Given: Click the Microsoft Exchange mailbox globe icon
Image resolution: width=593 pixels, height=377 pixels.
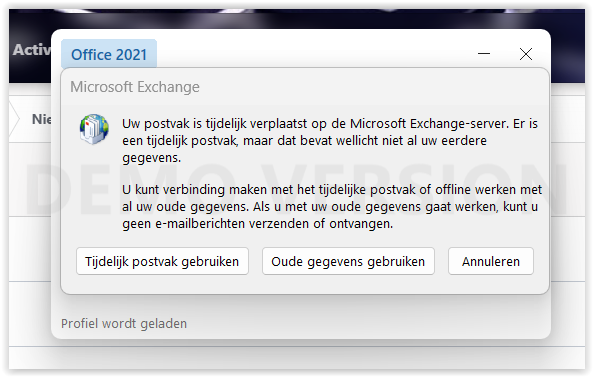Looking at the screenshot, I should click(94, 129).
